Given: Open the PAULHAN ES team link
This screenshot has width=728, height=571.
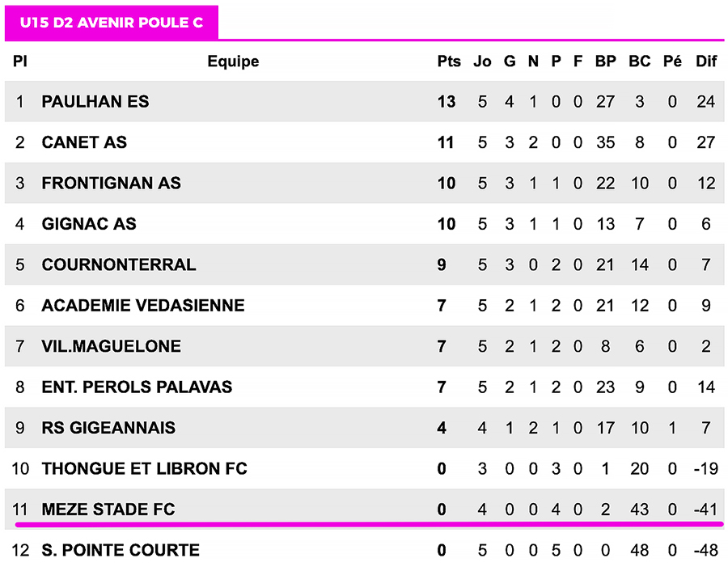Looking at the screenshot, I should 95,102.
